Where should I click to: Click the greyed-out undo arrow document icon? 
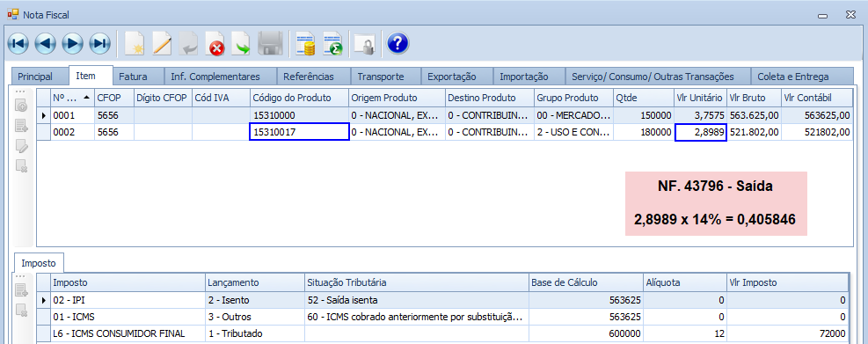[x=189, y=43]
